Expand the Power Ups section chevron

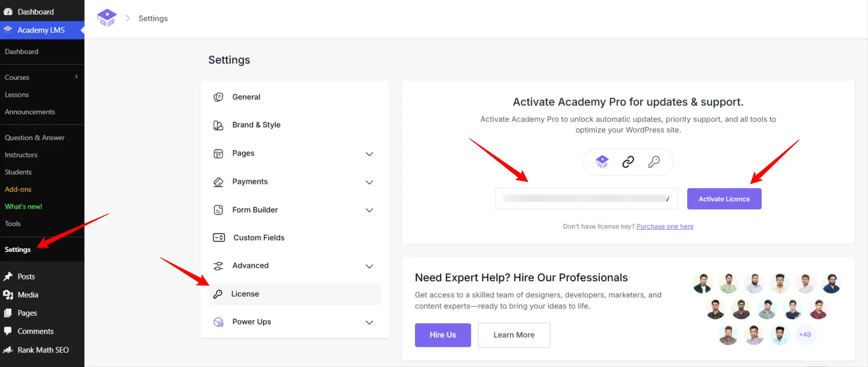(x=369, y=322)
